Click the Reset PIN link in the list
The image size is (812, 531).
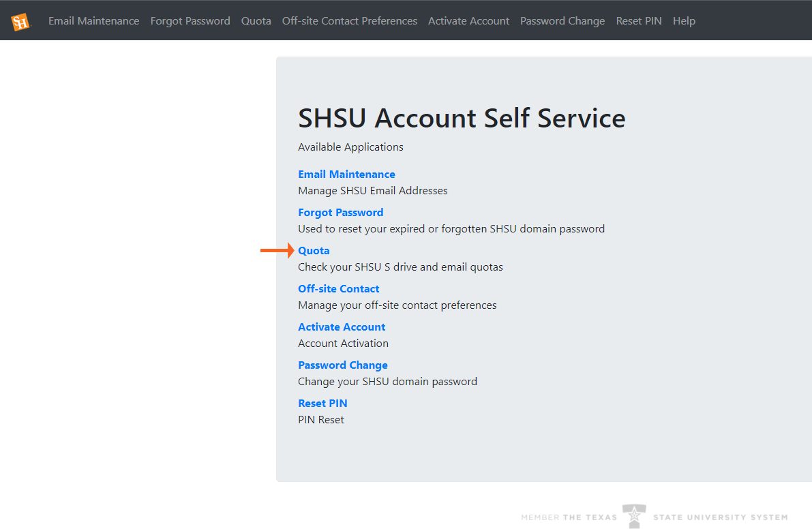click(x=322, y=403)
